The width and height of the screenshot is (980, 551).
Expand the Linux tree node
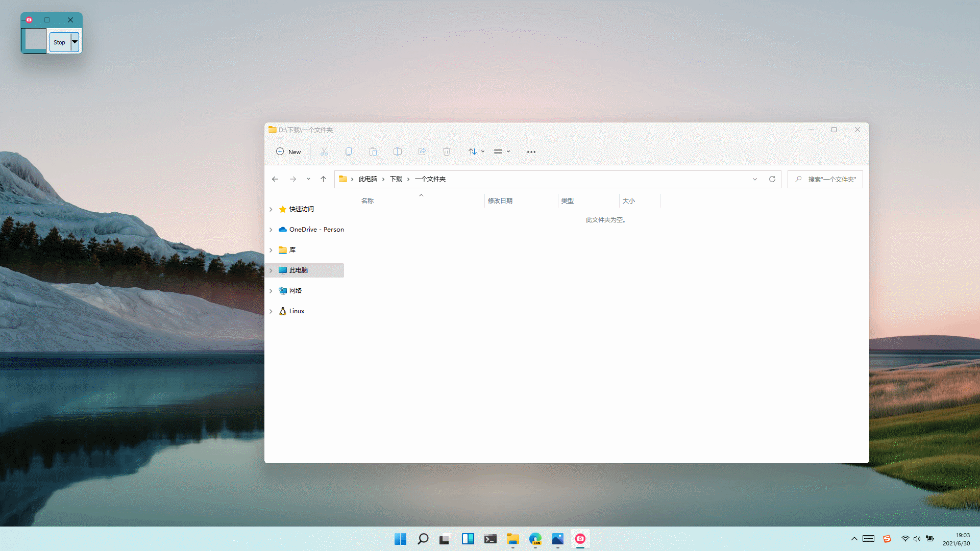[x=271, y=311]
